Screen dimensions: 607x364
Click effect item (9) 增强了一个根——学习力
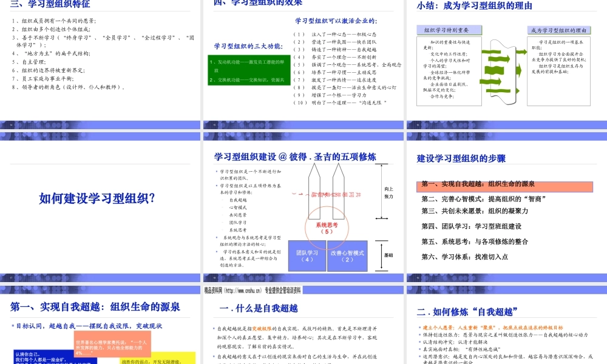[330, 95]
